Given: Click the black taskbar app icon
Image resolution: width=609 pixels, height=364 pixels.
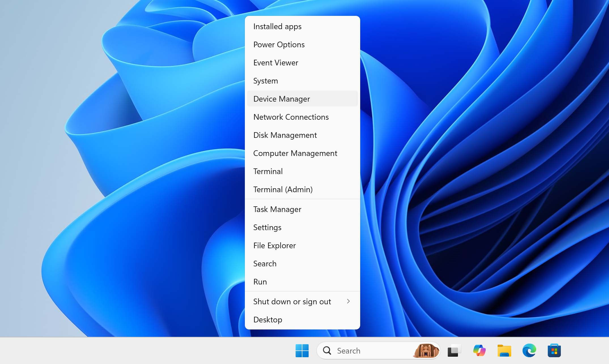Looking at the screenshot, I should coord(453,351).
